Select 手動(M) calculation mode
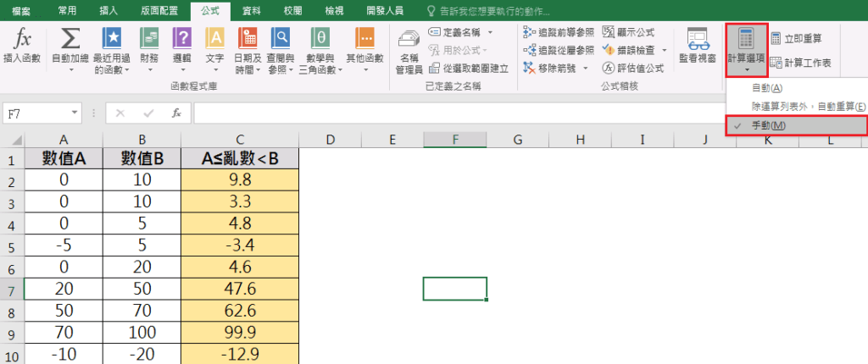Screen dimensions: 868x364 [x=768, y=125]
